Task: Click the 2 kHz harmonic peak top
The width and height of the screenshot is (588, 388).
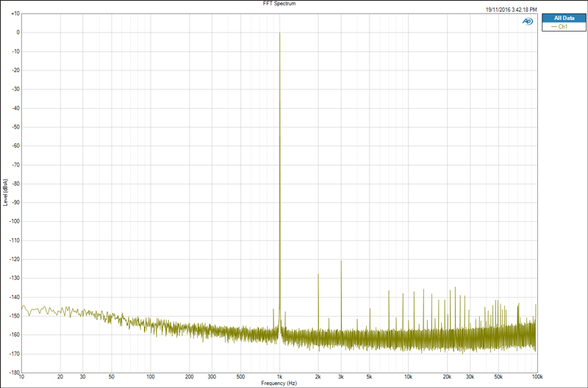Action: coord(318,274)
